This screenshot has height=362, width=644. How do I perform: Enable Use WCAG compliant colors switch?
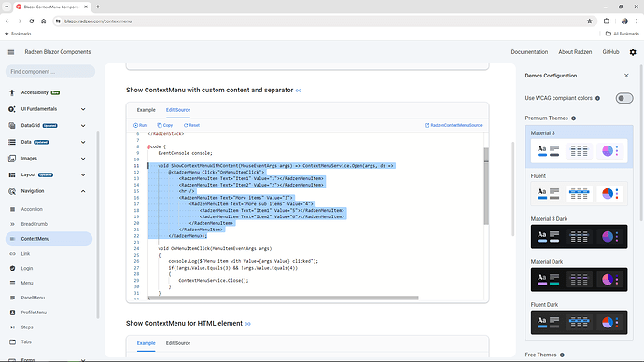[623, 98]
